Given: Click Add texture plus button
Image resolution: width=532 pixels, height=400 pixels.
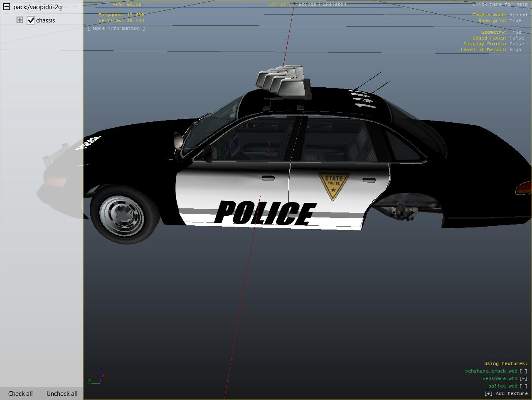Looking at the screenshot, I should pos(488,393).
